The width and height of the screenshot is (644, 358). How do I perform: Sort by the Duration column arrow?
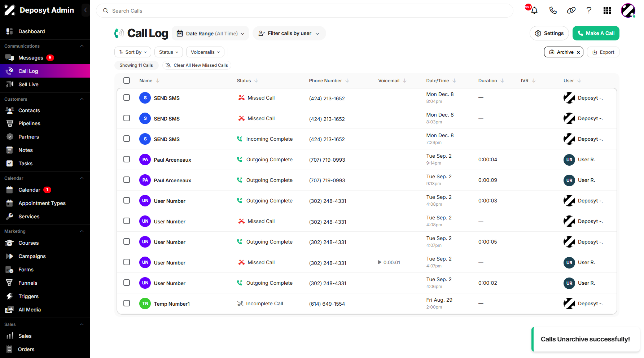pos(502,81)
